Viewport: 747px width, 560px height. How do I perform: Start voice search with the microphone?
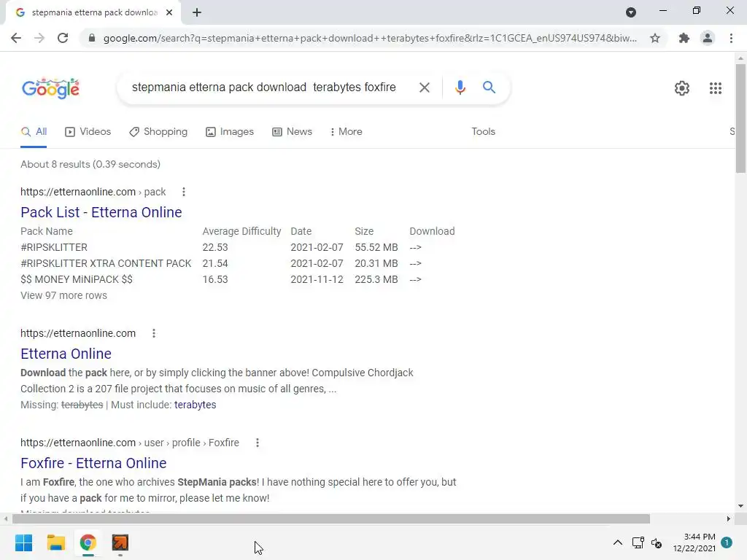coord(460,87)
